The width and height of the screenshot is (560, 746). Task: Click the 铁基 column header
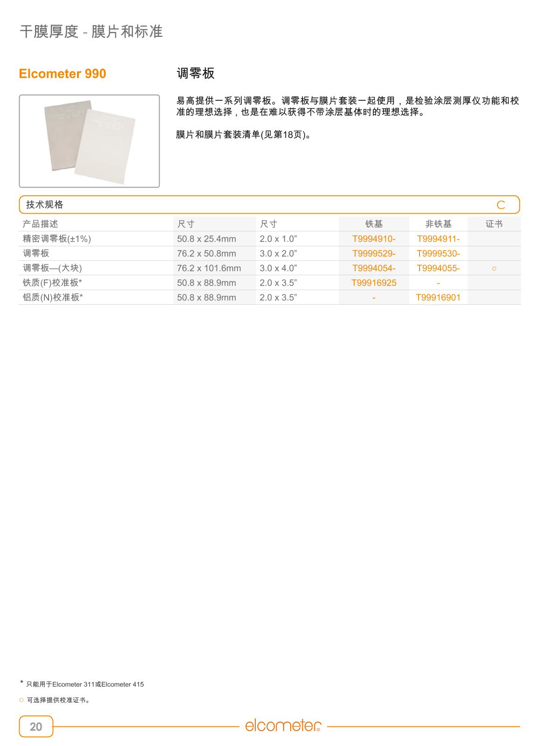373,224
